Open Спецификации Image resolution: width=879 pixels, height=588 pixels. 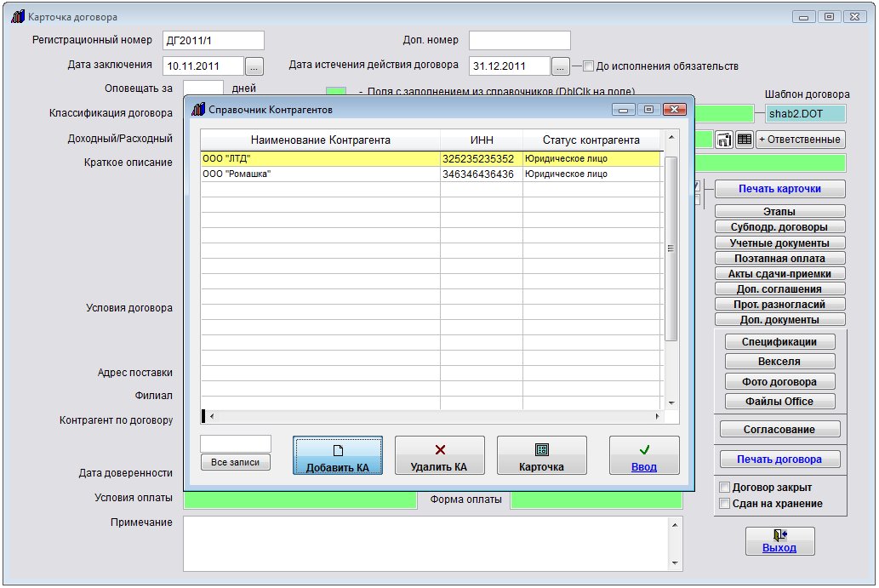[x=779, y=342]
